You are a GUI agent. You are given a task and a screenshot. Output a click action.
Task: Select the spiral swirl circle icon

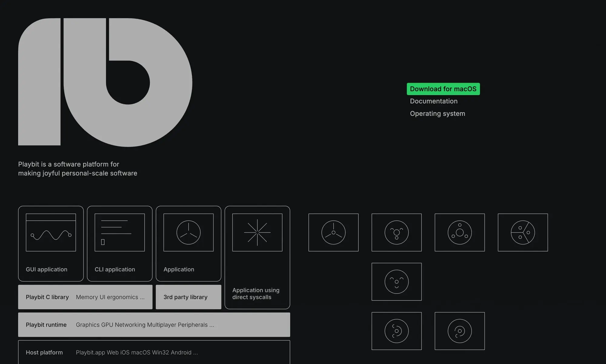459,331
